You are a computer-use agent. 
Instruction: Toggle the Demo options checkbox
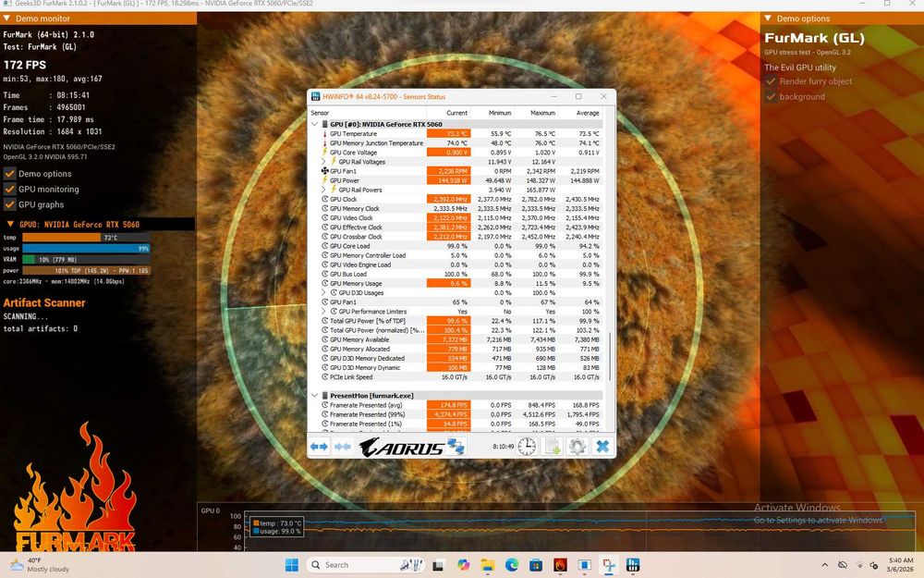[9, 174]
